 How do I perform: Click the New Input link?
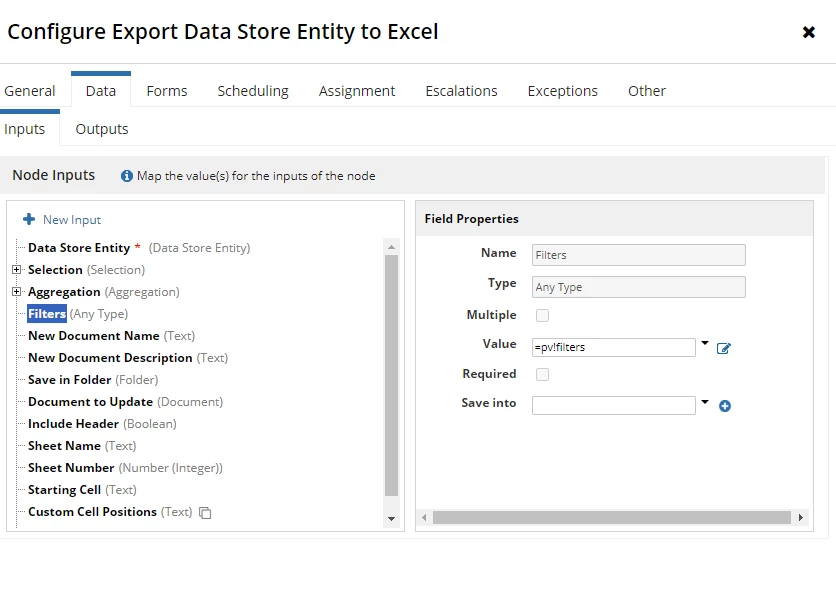[x=72, y=220]
